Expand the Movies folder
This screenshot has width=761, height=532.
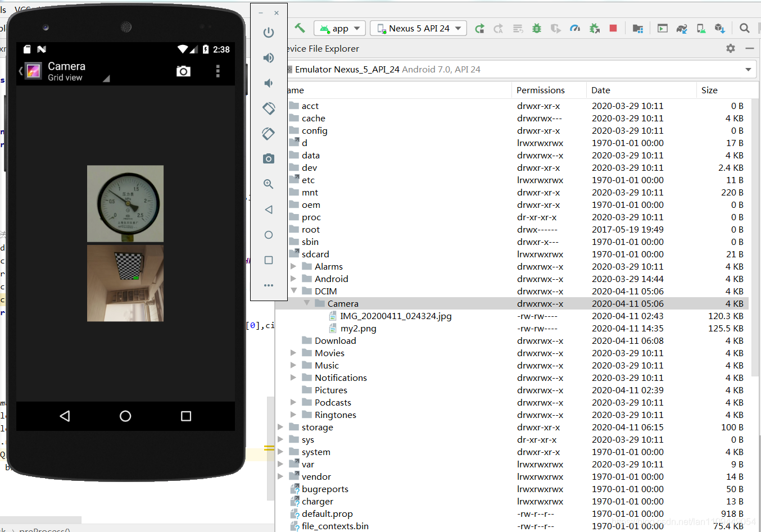pyautogui.click(x=293, y=353)
